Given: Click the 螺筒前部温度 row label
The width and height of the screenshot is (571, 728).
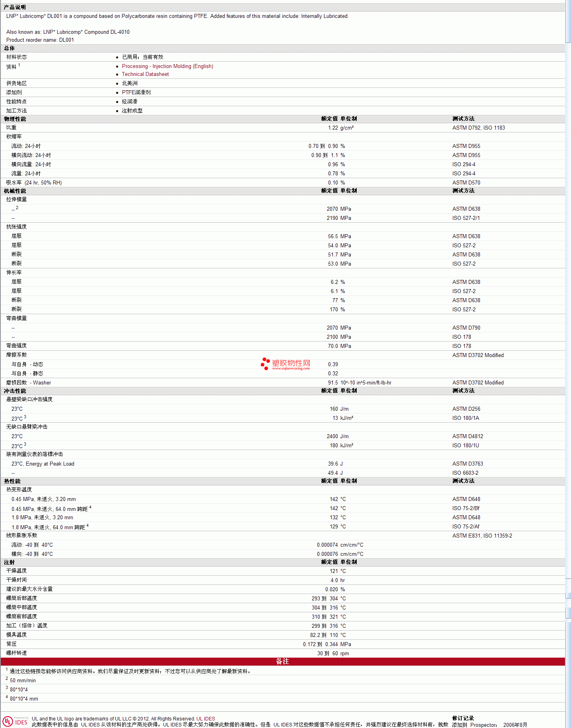Looking at the screenshot, I should (21, 617).
